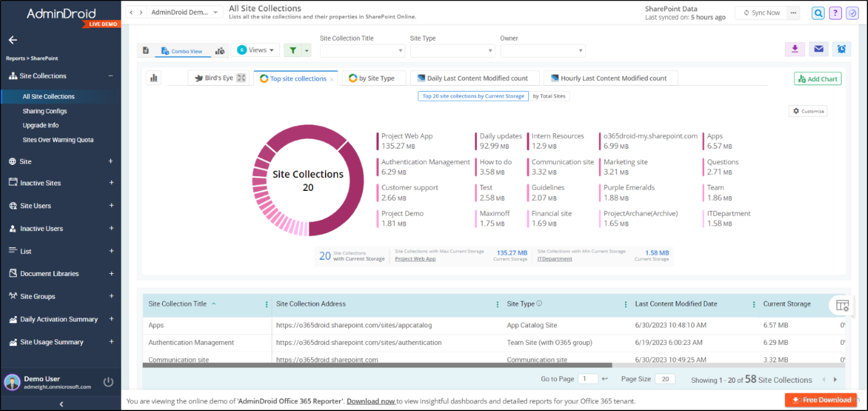Screen dimensions: 868x411
Task: Email the report via the envelope icon
Action: pyautogui.click(x=818, y=49)
